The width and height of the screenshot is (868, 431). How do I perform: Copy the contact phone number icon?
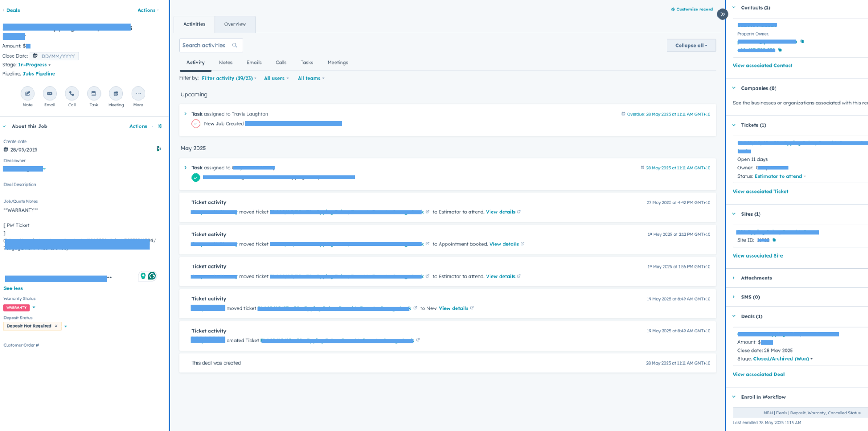pos(780,50)
